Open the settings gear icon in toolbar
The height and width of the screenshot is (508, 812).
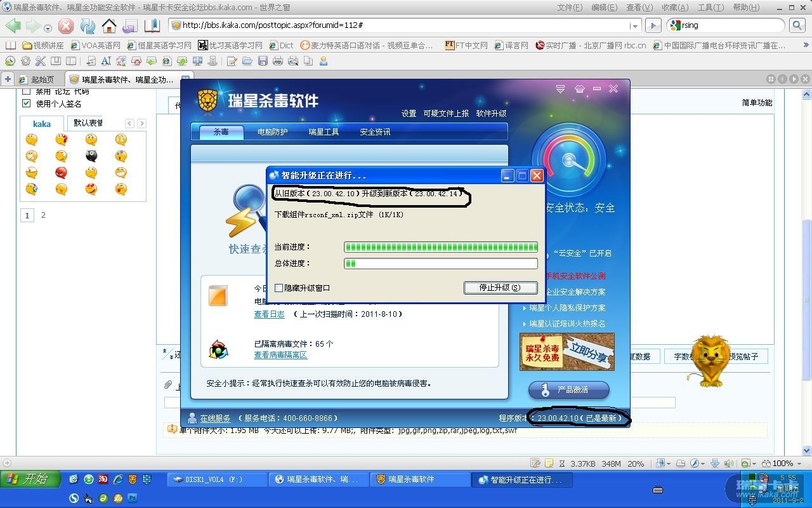(25, 61)
